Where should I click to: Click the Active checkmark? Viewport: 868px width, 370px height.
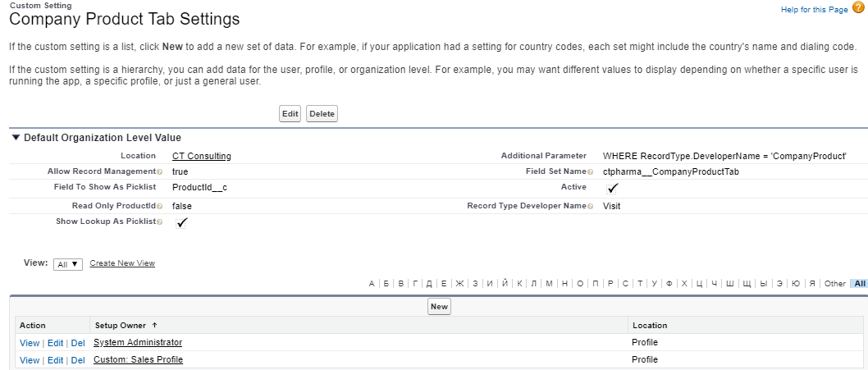click(x=612, y=189)
